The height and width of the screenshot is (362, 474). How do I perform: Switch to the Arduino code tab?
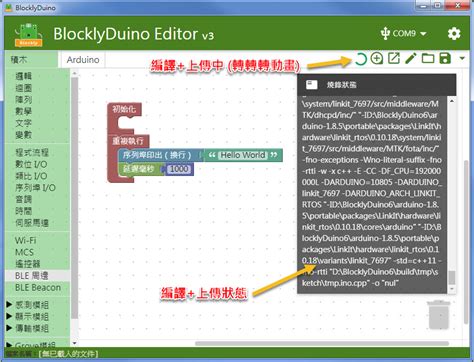pyautogui.click(x=83, y=60)
